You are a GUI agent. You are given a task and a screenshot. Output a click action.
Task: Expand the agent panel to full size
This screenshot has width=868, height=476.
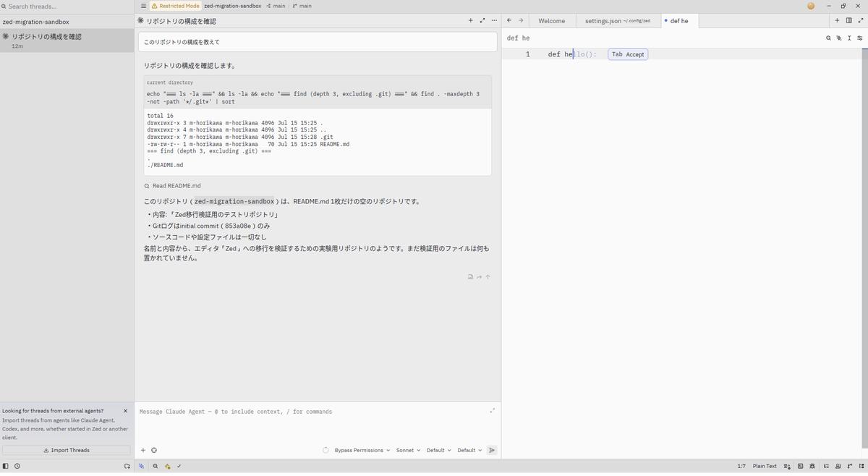pos(482,21)
